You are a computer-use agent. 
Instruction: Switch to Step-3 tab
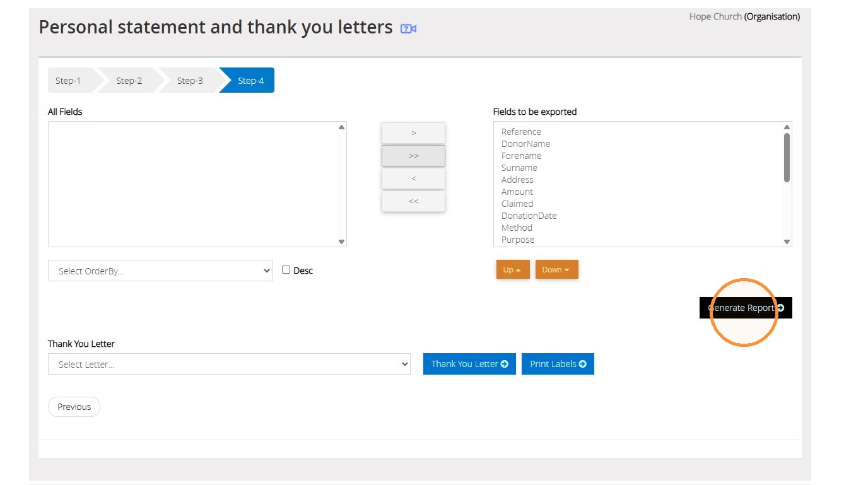coord(190,80)
